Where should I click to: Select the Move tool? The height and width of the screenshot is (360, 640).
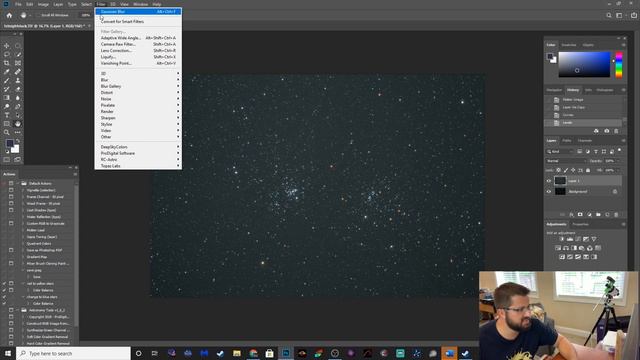tap(7, 46)
